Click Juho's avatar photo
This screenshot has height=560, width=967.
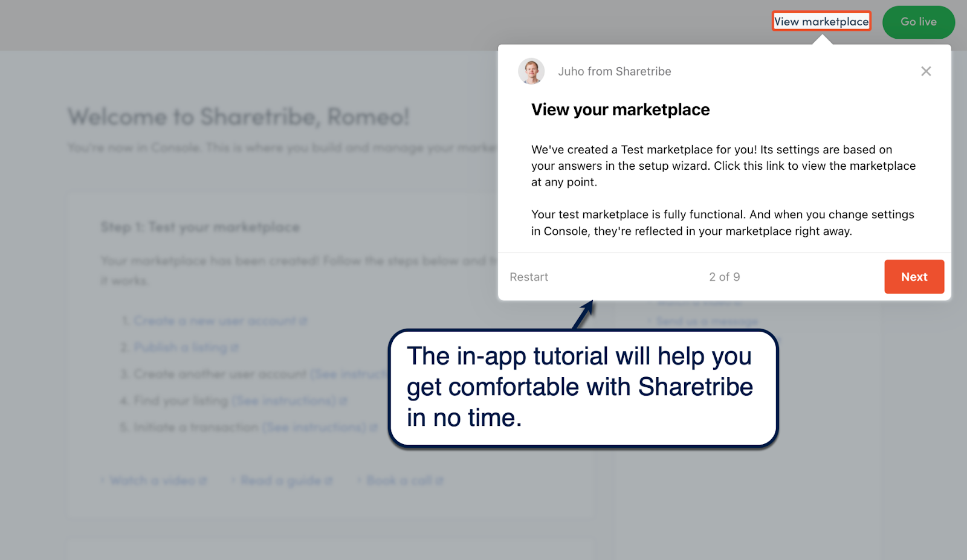531,71
